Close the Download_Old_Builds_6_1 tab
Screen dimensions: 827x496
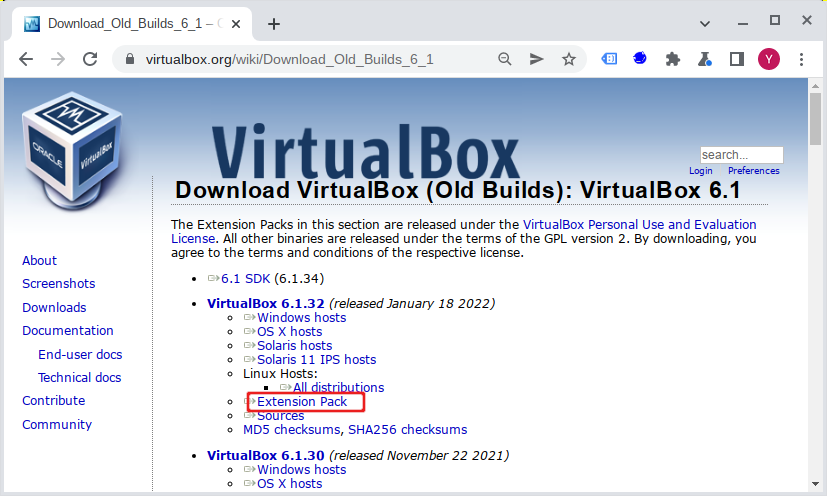(236, 24)
